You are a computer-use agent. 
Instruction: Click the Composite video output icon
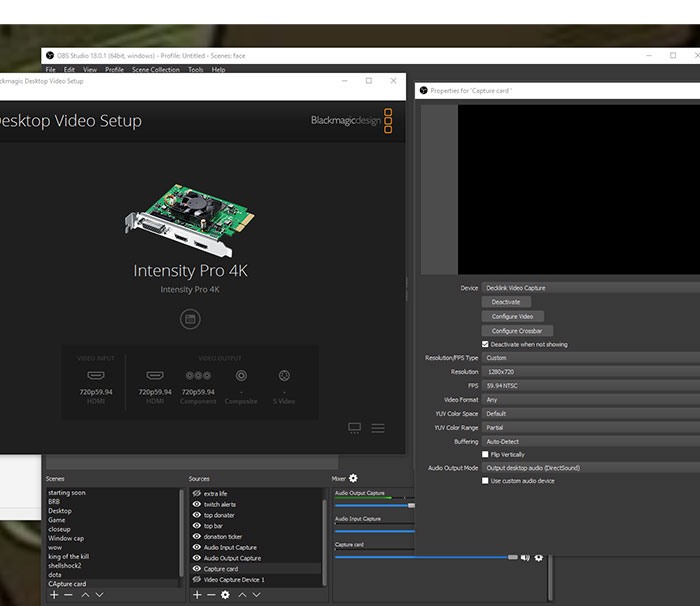241,376
